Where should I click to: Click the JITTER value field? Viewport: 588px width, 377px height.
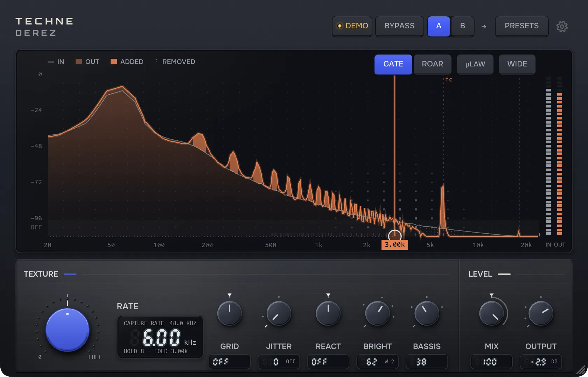279,362
